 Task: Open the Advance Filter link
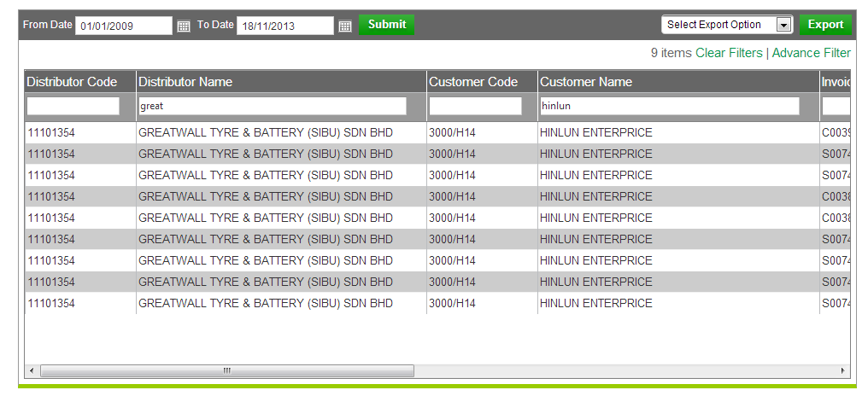point(811,53)
